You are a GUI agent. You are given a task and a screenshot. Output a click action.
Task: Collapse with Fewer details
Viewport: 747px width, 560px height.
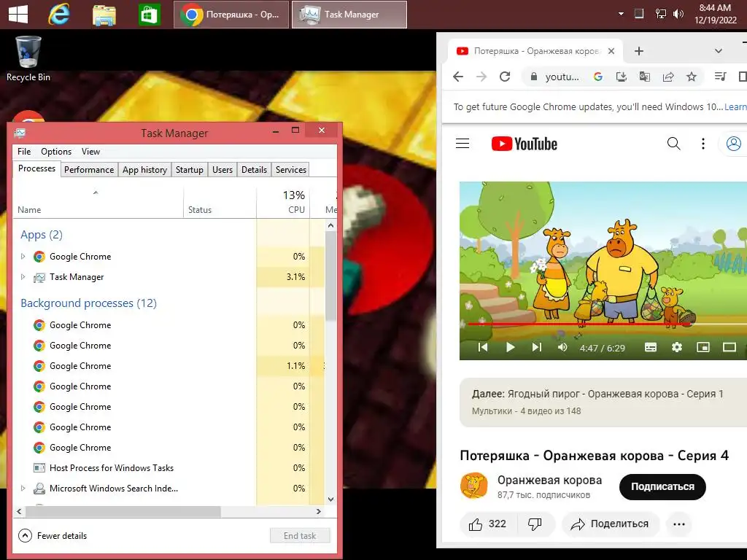[53, 536]
